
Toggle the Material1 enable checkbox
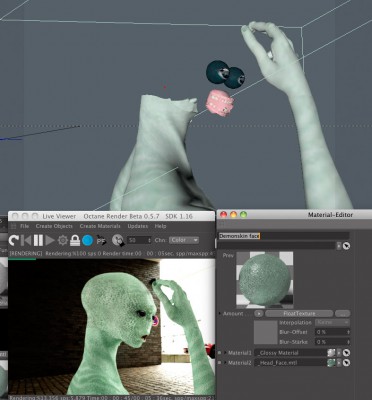[220, 352]
